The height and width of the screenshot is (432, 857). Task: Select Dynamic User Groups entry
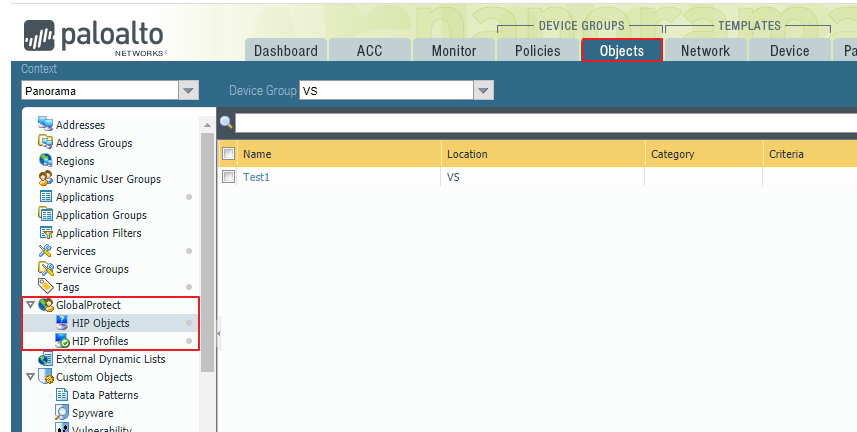click(x=108, y=179)
